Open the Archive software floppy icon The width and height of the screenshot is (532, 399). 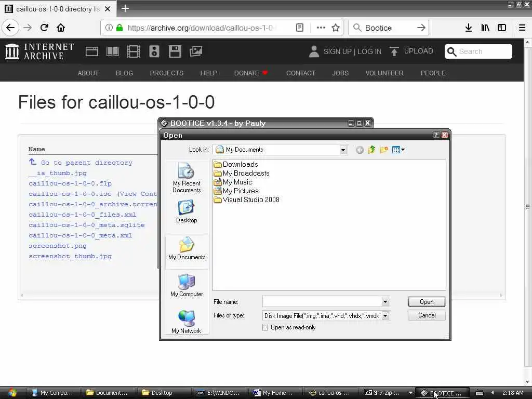[175, 51]
